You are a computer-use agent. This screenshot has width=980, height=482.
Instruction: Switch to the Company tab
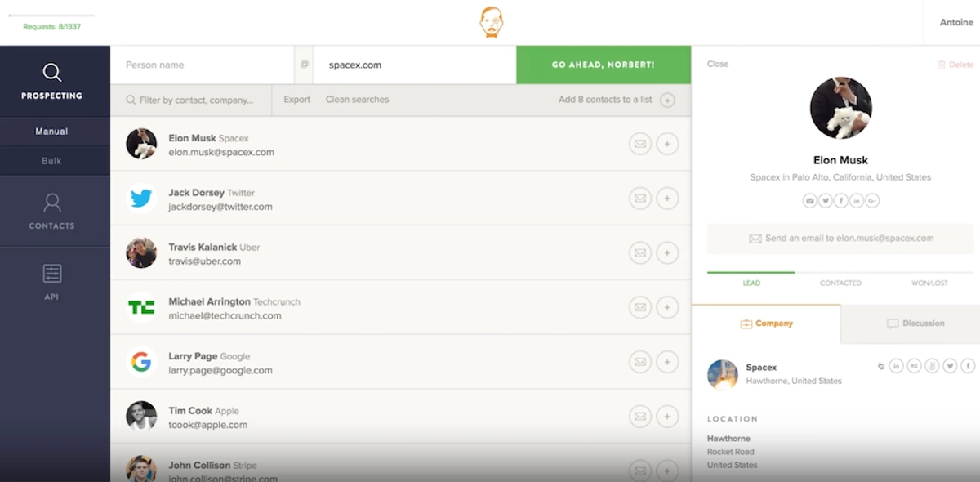point(766,324)
